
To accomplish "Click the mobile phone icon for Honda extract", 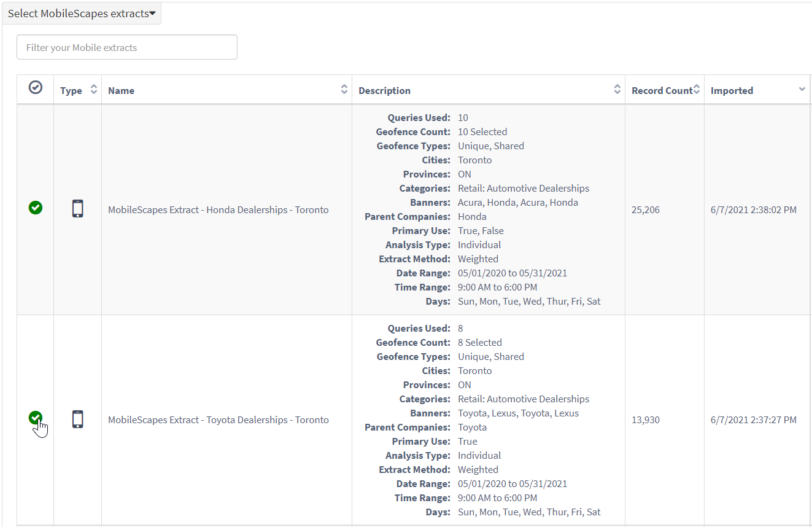I will click(77, 209).
